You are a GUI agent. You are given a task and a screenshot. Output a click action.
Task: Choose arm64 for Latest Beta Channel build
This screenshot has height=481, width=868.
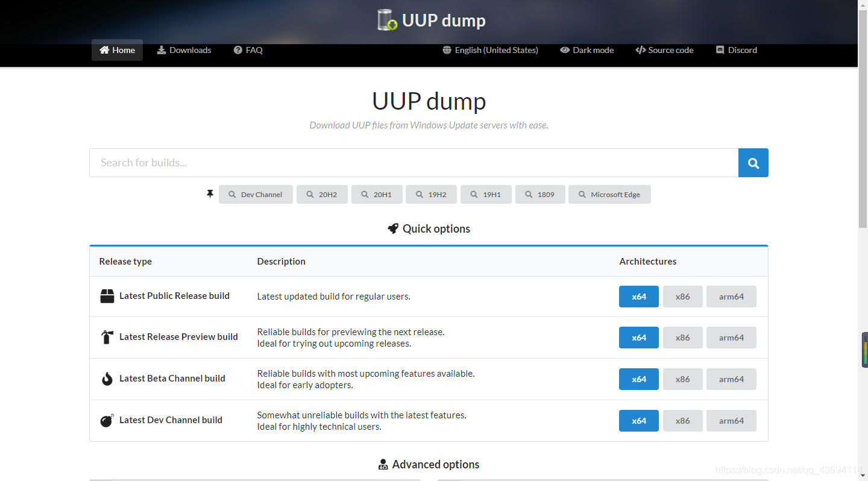731,379
